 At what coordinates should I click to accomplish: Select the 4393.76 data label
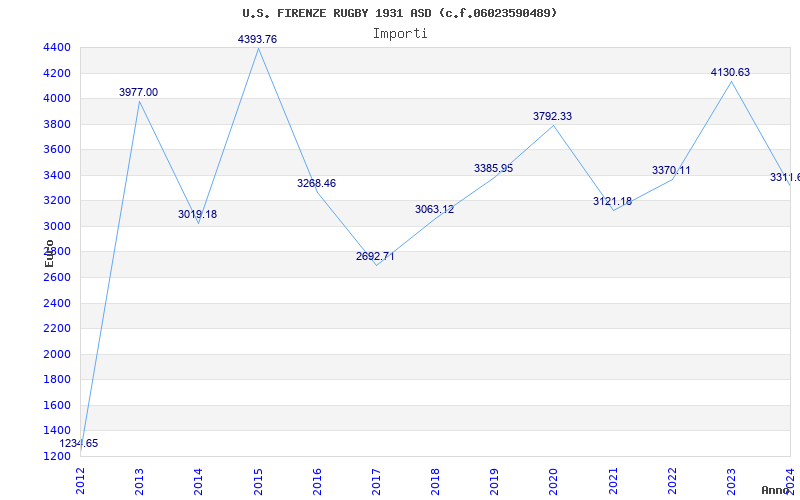[257, 39]
